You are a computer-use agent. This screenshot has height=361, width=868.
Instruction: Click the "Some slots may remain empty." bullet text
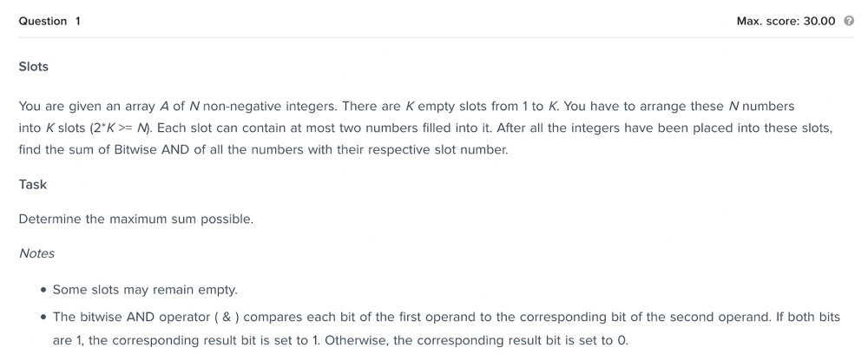coord(145,290)
